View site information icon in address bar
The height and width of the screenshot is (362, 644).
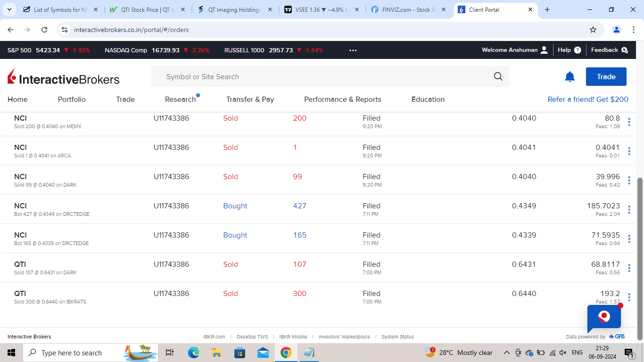(x=65, y=30)
